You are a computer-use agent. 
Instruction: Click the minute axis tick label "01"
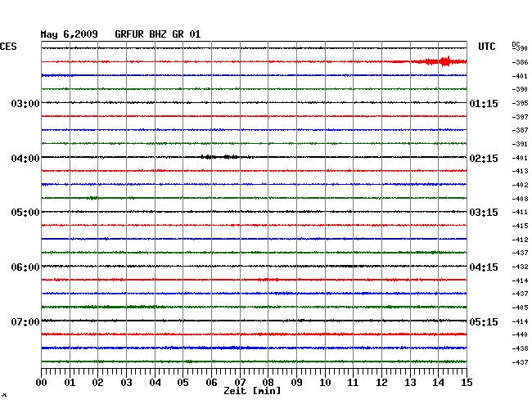pyautogui.click(x=70, y=383)
